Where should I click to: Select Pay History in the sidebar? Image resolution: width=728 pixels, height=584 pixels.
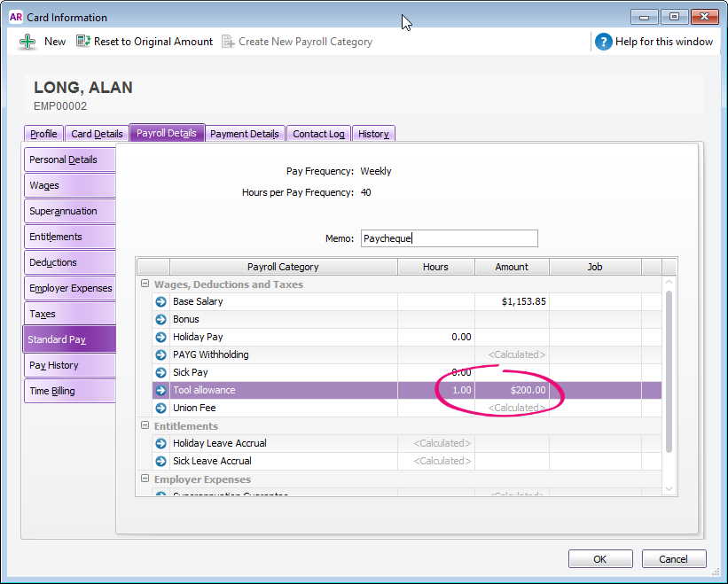(69, 365)
